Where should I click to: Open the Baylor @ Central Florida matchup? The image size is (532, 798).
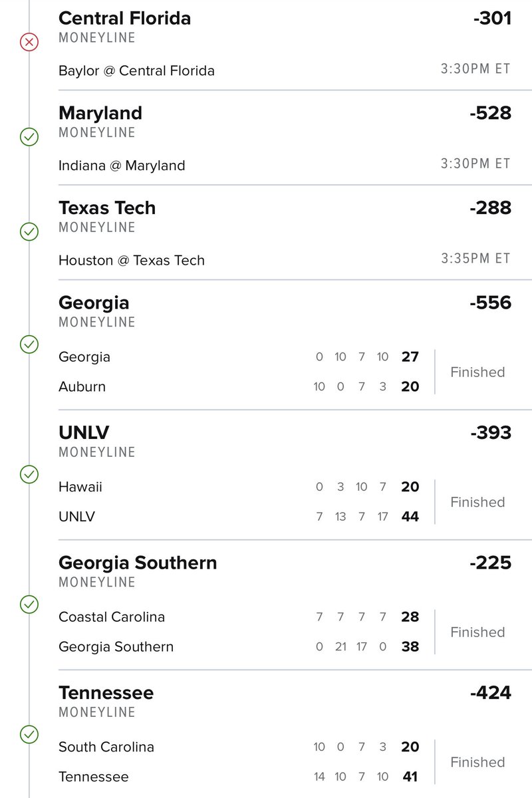tap(136, 70)
